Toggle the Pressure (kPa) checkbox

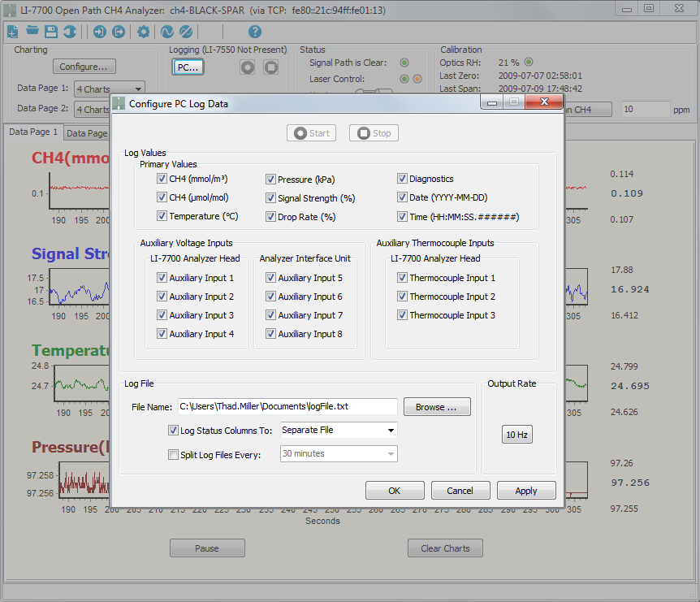click(x=270, y=180)
